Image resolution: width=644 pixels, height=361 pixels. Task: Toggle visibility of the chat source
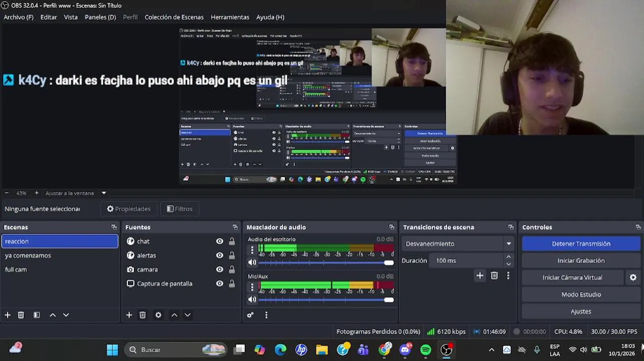[x=219, y=241]
